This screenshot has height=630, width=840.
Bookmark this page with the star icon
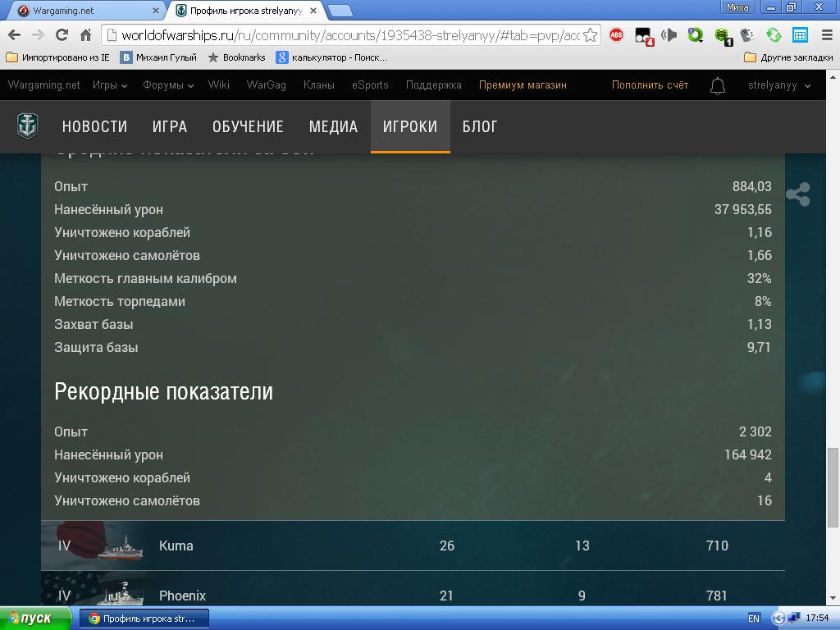[x=590, y=35]
